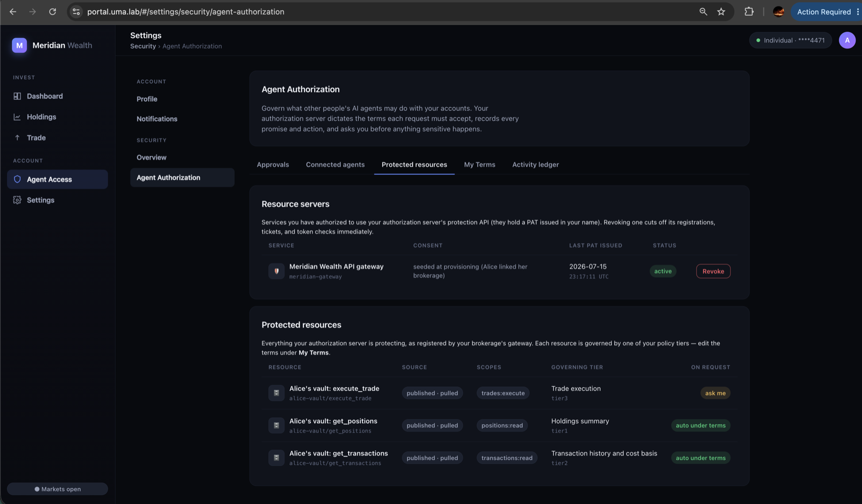This screenshot has width=862, height=504.
Task: Click the Dashboard icon in the sidebar
Action: tap(17, 96)
